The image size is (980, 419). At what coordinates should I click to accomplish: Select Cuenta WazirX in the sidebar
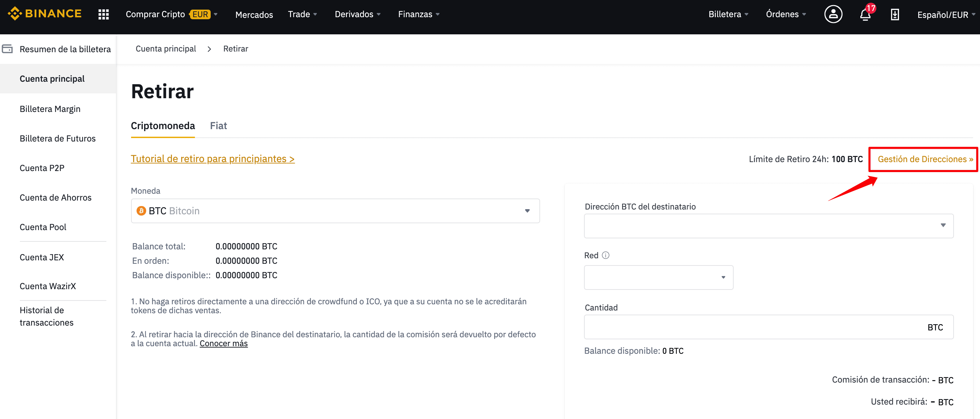click(x=48, y=286)
